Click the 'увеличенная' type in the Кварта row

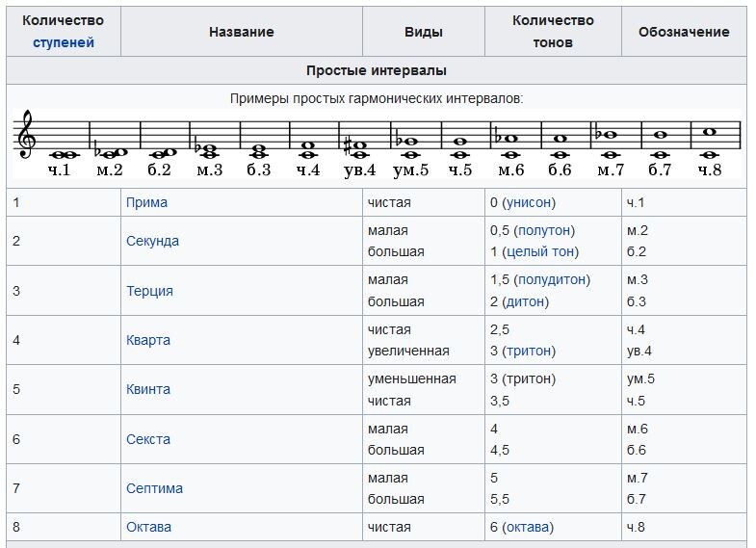408,352
